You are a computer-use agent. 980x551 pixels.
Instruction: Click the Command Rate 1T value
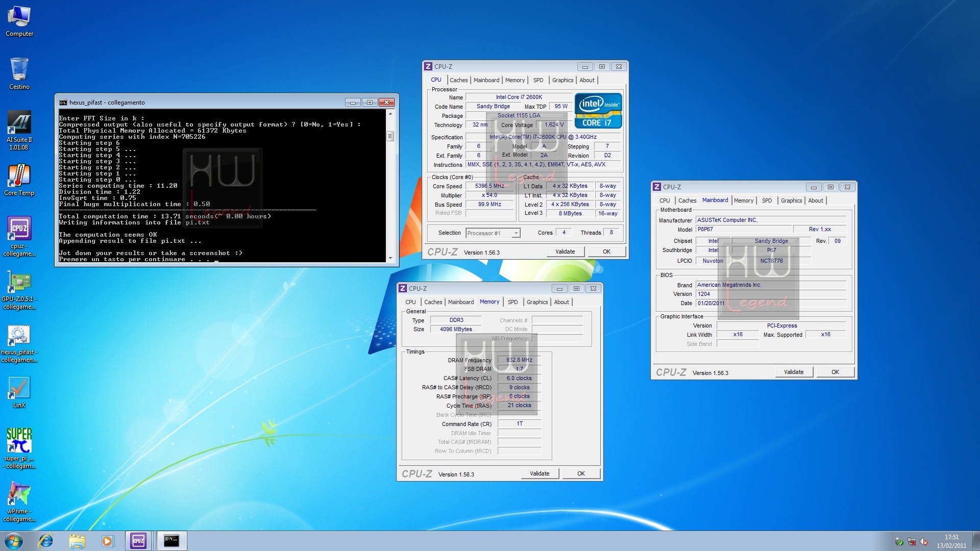click(x=519, y=424)
